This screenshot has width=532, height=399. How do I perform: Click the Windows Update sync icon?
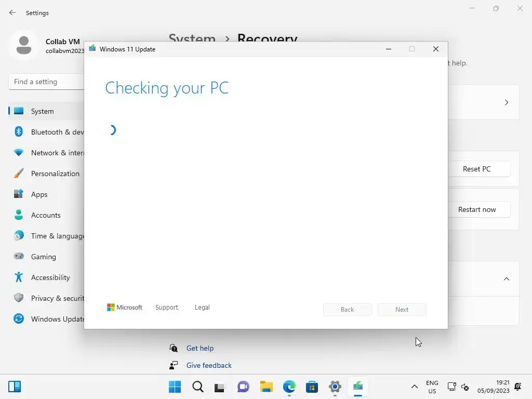tap(19, 318)
